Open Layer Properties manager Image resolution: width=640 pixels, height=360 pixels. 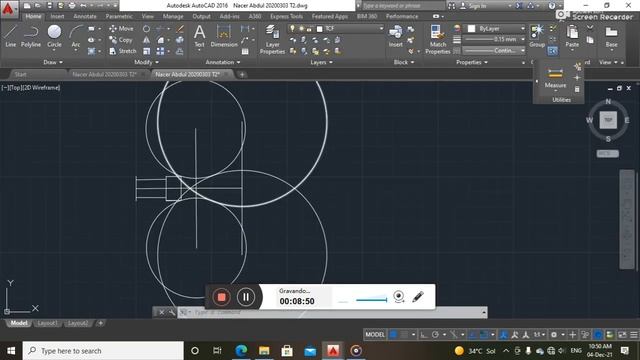coord(272,40)
